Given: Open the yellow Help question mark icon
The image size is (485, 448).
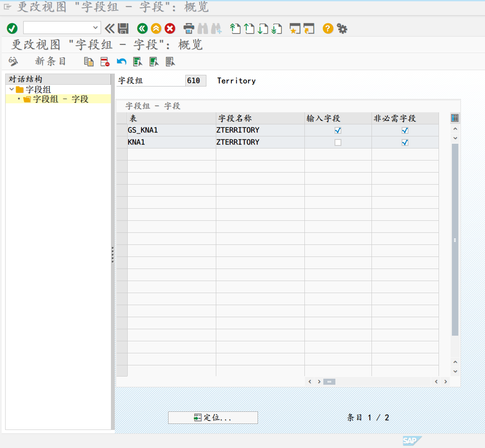Looking at the screenshot, I should coord(328,29).
